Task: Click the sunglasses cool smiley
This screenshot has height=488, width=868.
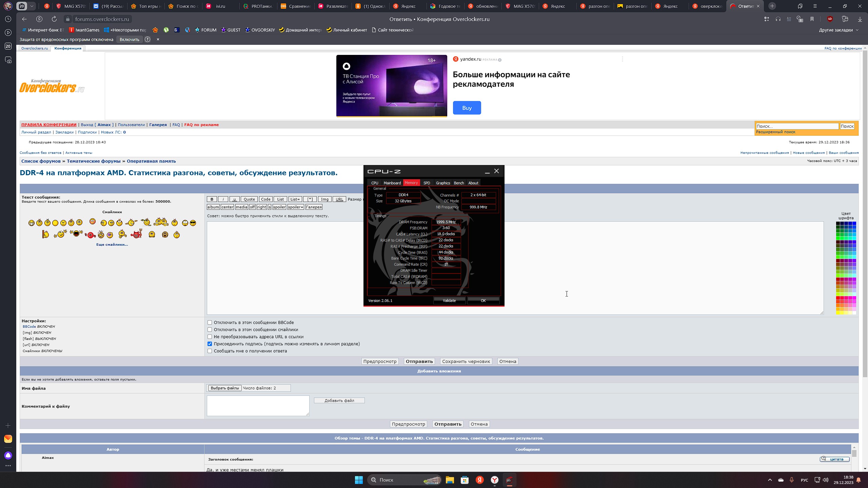Action: pyautogui.click(x=193, y=223)
